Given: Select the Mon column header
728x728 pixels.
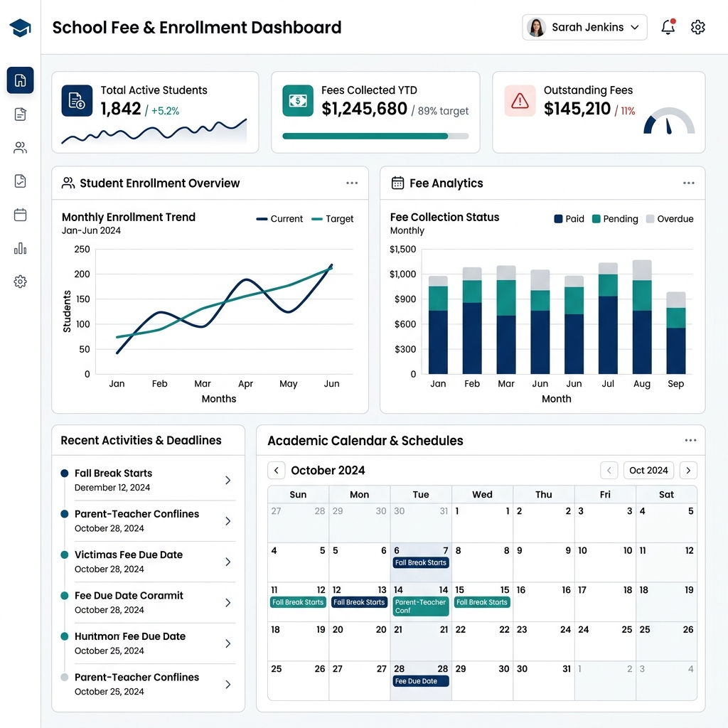Looking at the screenshot, I should click(x=359, y=495).
